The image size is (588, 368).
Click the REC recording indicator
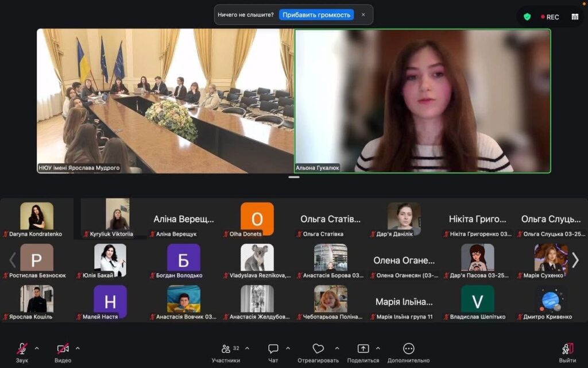click(x=550, y=17)
